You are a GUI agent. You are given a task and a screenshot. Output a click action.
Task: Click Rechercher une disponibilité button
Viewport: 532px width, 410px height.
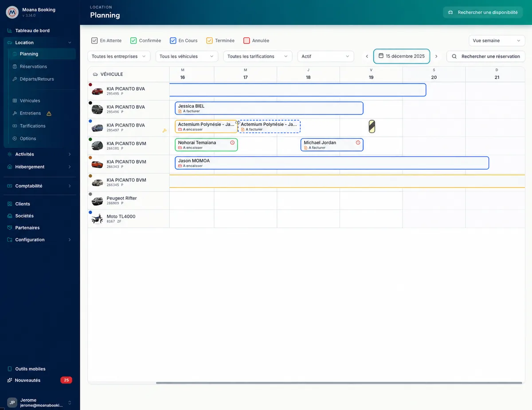point(483,12)
